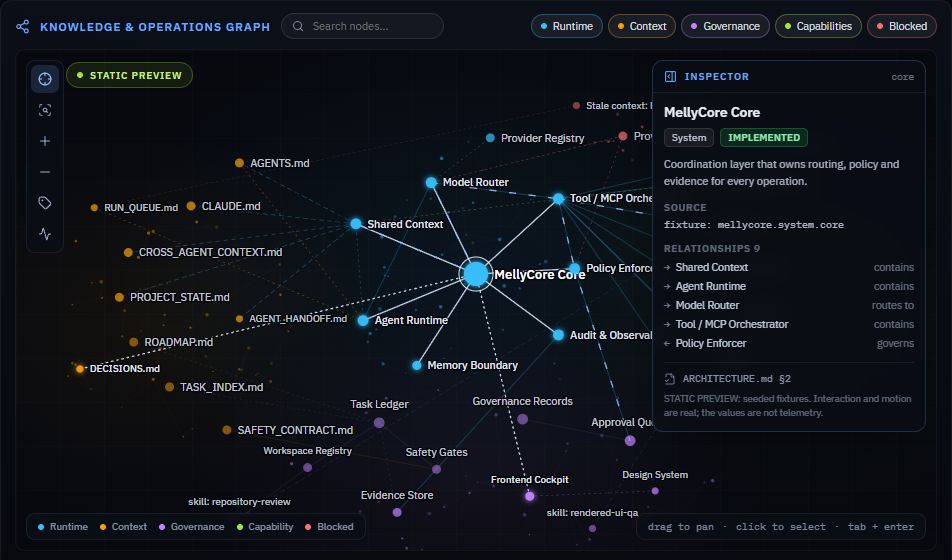The height and width of the screenshot is (560, 952).
Task: Select the AGENTS.md context node
Action: pos(239,163)
